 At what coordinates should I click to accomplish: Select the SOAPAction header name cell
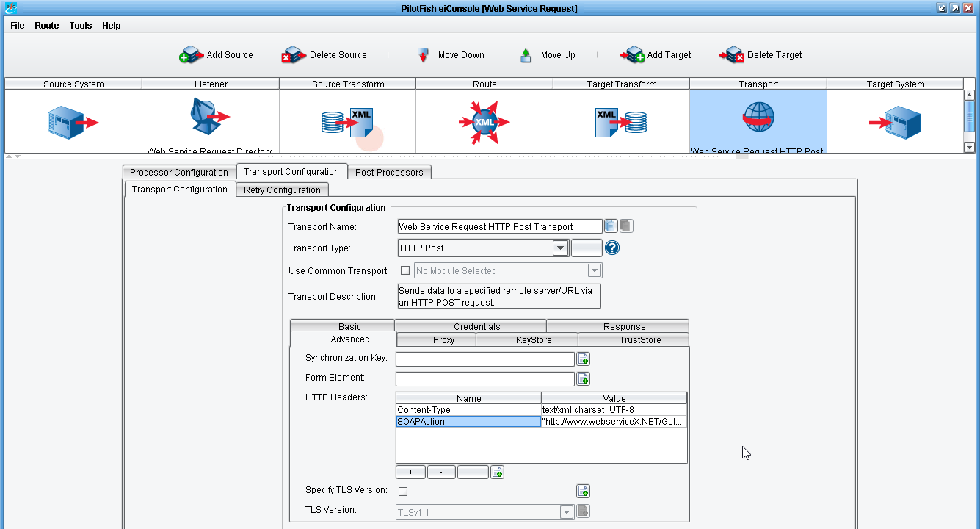(468, 422)
